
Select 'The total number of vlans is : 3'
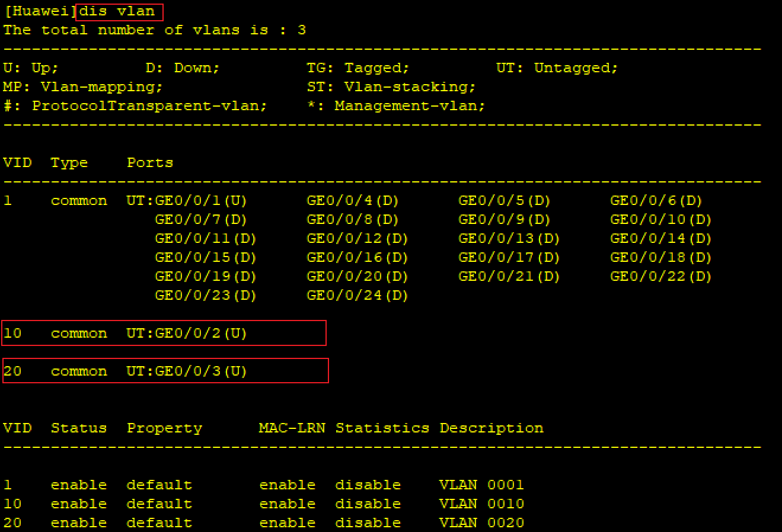[x=155, y=30]
